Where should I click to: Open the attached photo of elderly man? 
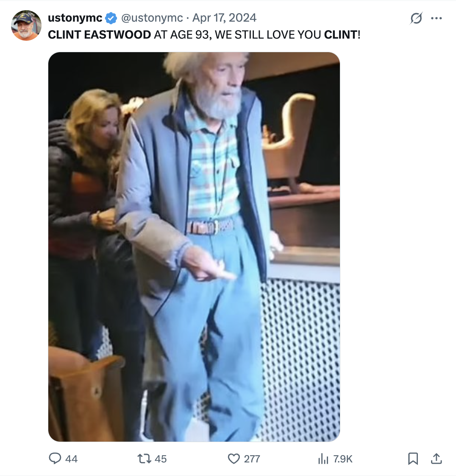[x=194, y=247]
